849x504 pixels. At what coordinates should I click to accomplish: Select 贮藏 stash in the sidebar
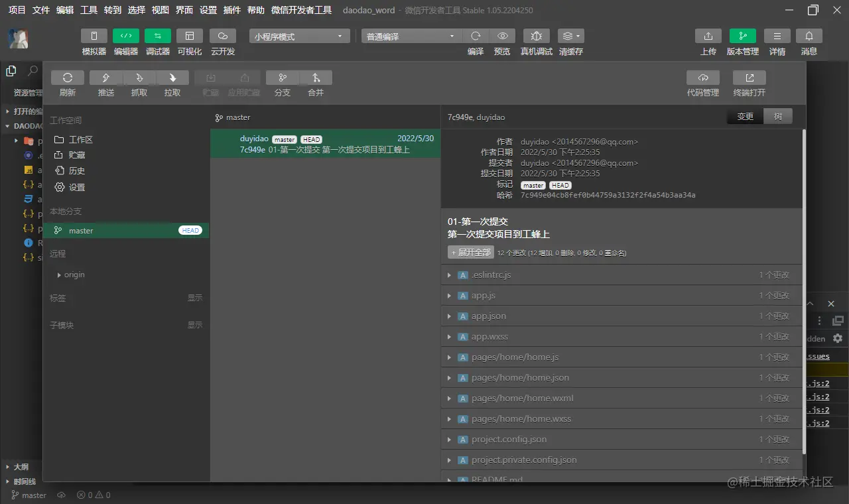coord(126,155)
